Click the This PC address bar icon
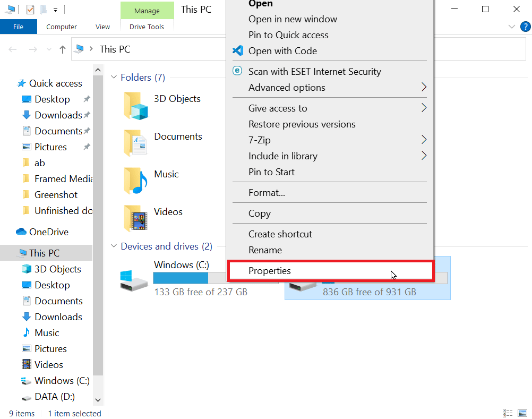 coord(80,49)
